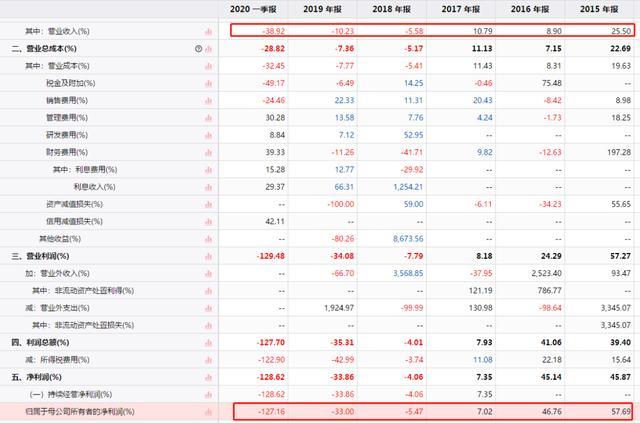Click 8,673.56 value in 其他收益 row

pos(408,239)
